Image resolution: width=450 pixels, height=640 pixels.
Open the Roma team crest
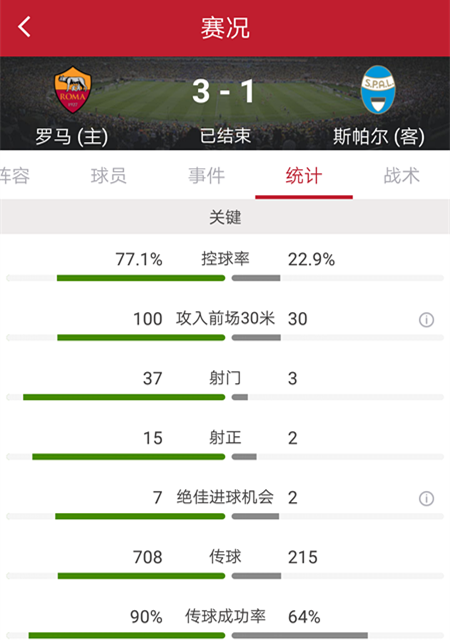click(73, 89)
